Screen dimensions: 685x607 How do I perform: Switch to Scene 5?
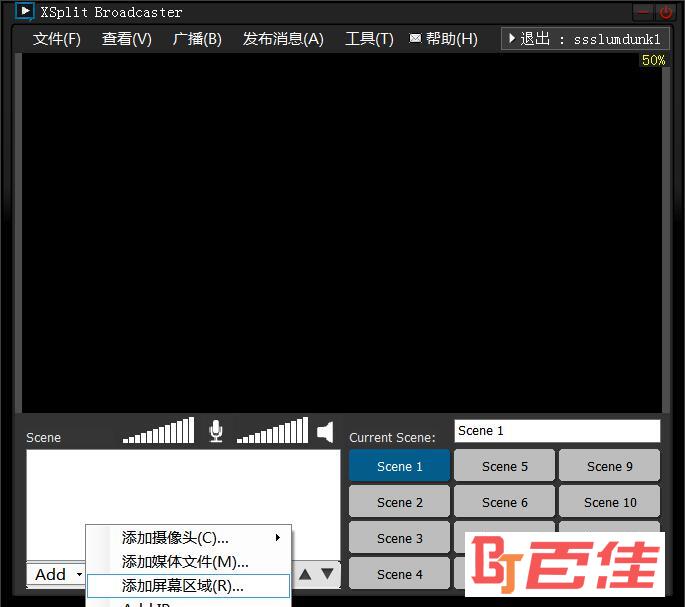pyautogui.click(x=505, y=466)
